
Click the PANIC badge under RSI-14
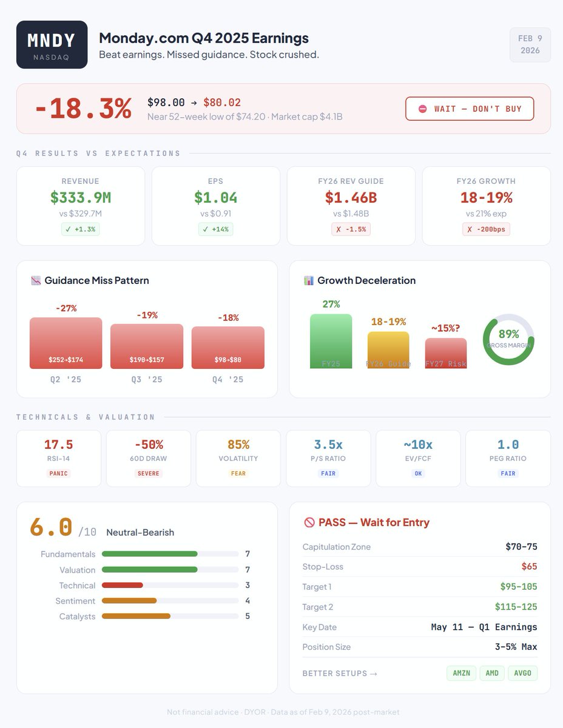pos(59,473)
